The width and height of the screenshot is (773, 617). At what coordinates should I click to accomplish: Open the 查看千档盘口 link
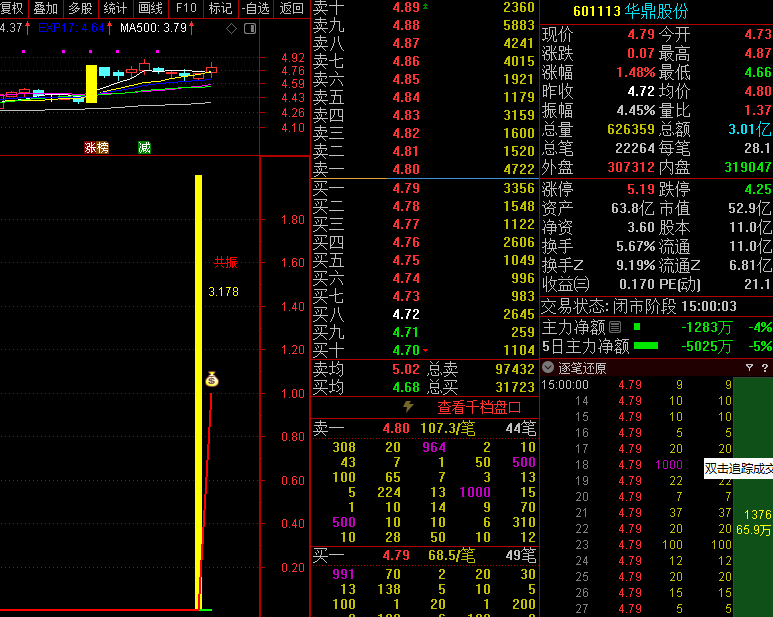click(x=478, y=407)
